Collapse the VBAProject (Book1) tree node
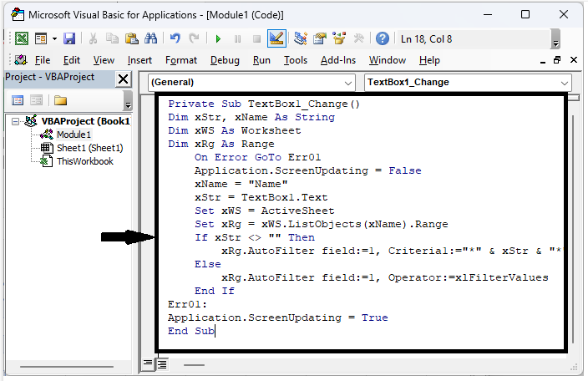 tap(15, 121)
